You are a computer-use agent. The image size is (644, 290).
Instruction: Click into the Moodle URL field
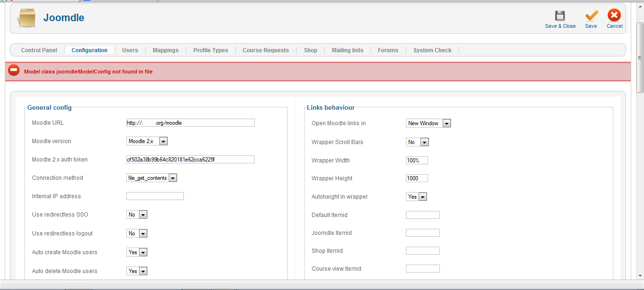point(190,123)
